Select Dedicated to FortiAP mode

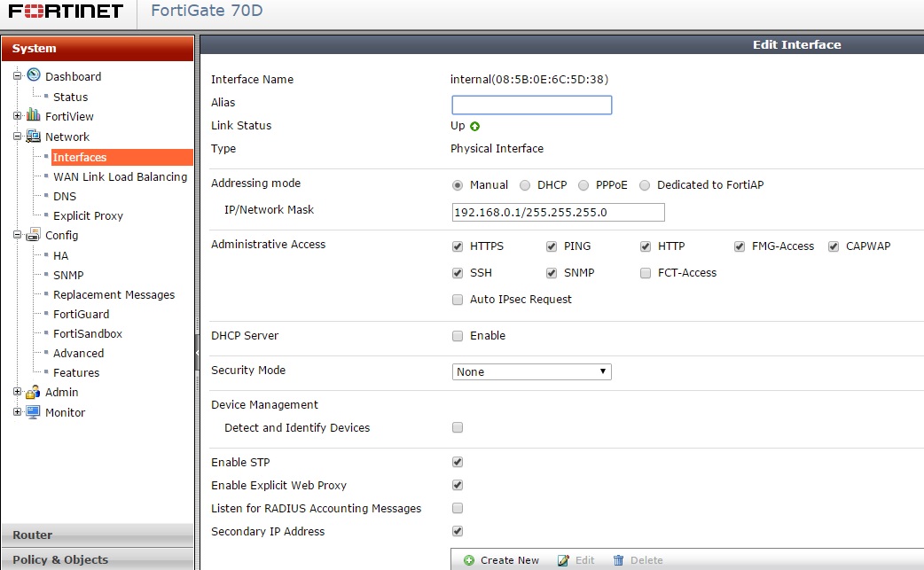tap(645, 185)
